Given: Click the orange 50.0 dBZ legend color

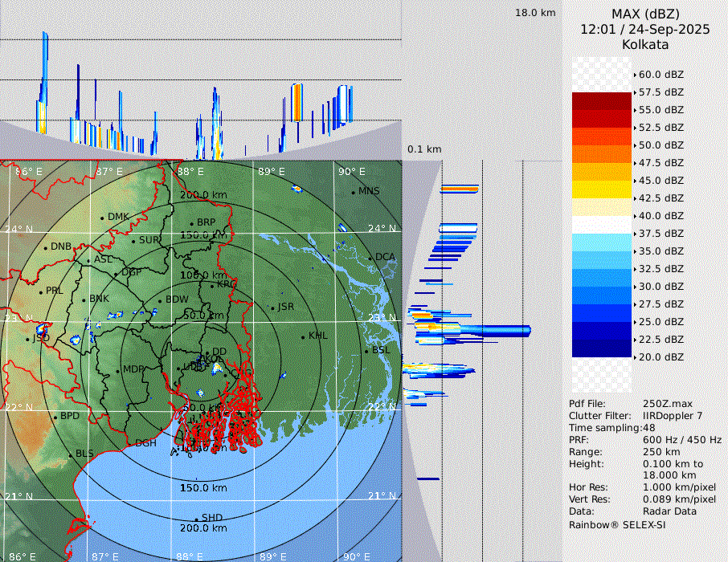Looking at the screenshot, I should [602, 154].
